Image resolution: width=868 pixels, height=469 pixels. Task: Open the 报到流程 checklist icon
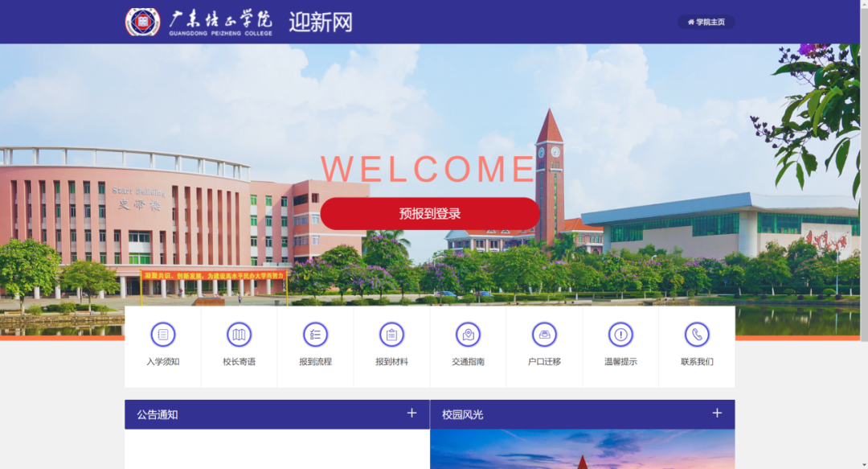[x=315, y=335]
